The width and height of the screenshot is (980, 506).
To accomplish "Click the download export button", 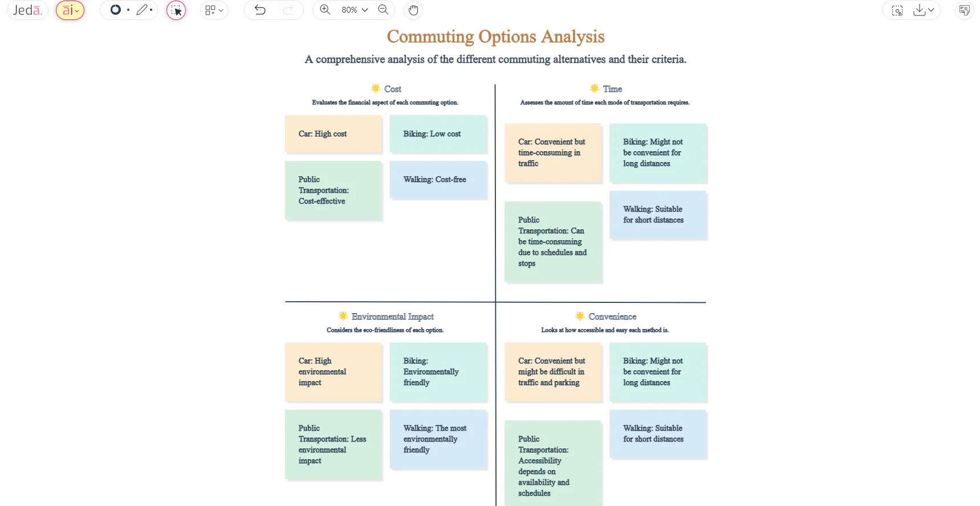I will 919,10.
